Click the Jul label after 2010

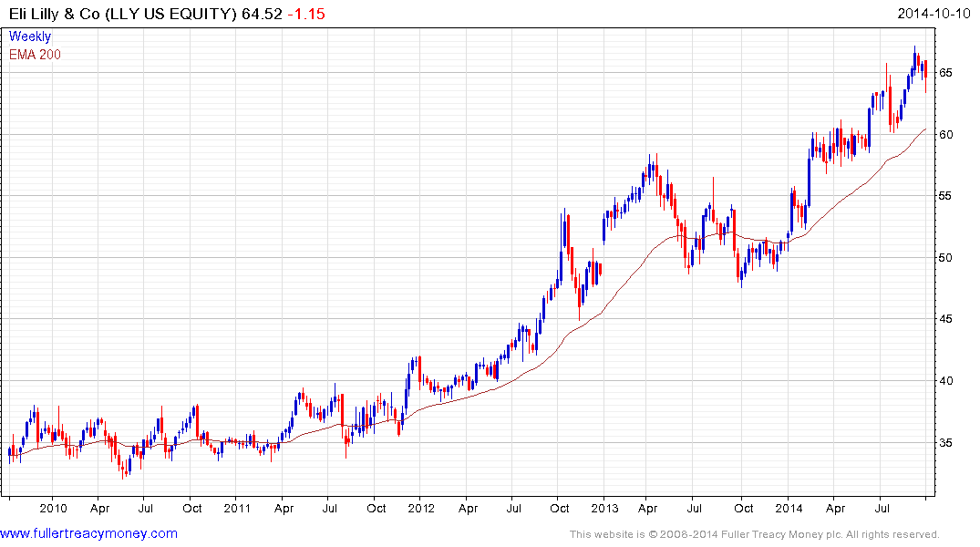[146, 508]
